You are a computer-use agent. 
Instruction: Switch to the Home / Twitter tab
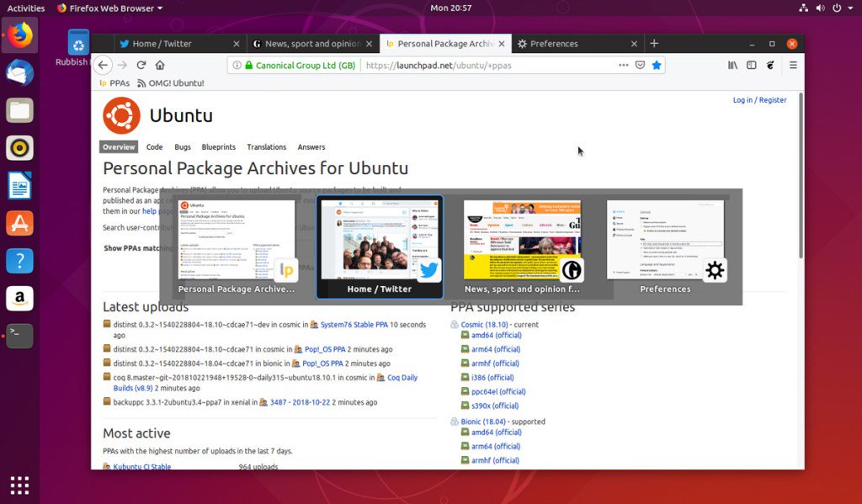(180, 44)
